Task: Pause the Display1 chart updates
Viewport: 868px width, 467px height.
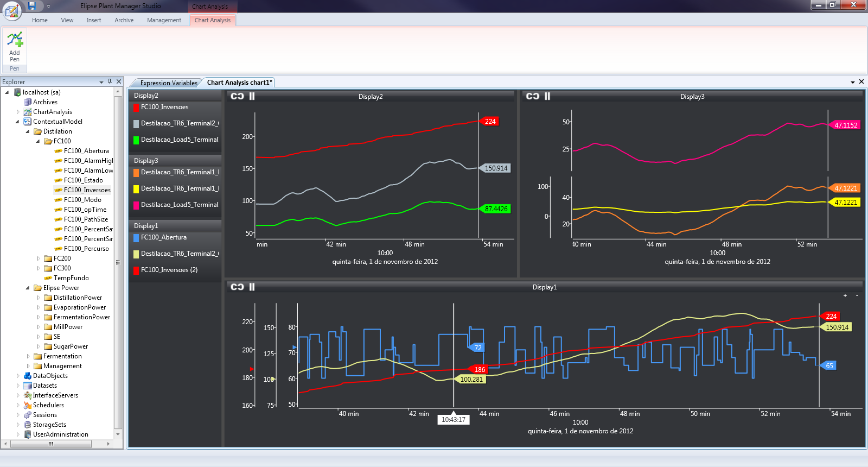Action: (x=252, y=287)
